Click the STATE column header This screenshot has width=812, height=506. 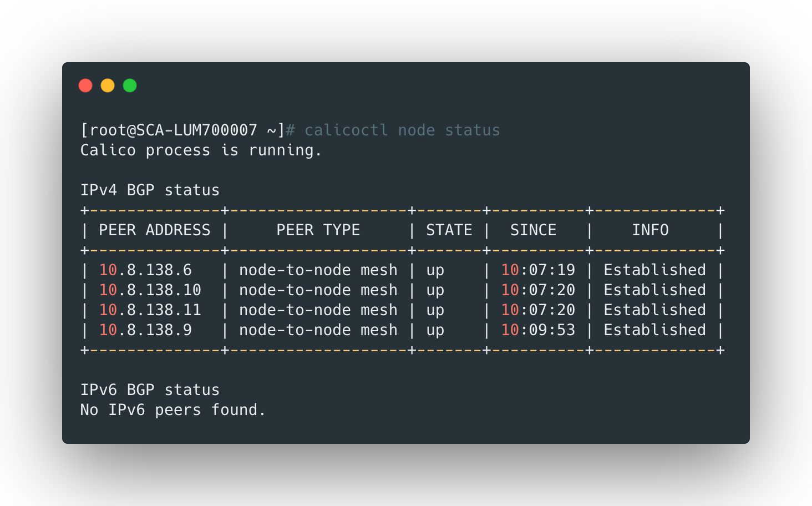(449, 230)
